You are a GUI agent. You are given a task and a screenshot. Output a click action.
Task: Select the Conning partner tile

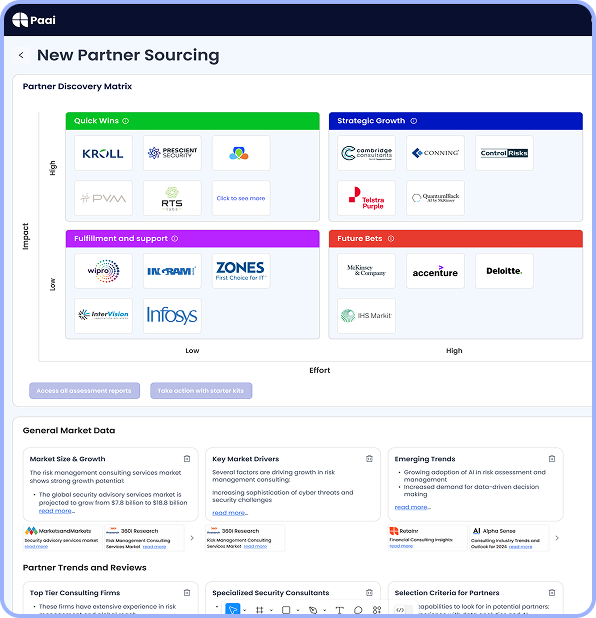436,153
